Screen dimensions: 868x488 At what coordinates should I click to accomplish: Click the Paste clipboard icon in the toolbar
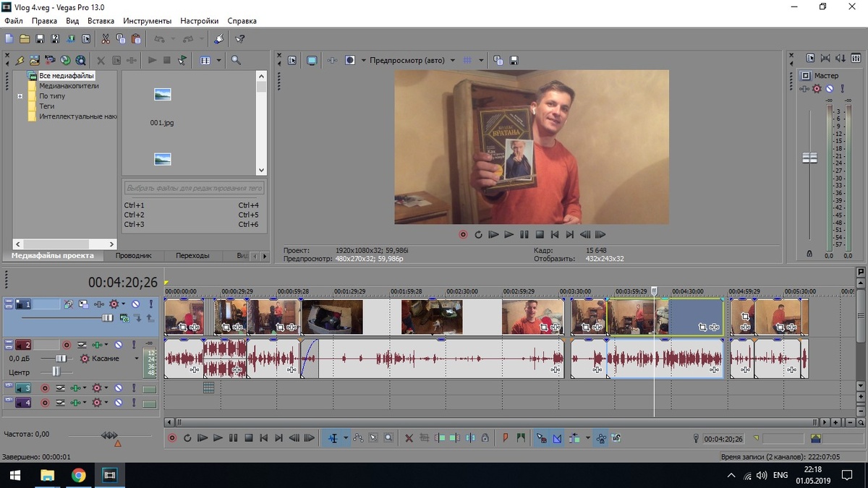136,38
